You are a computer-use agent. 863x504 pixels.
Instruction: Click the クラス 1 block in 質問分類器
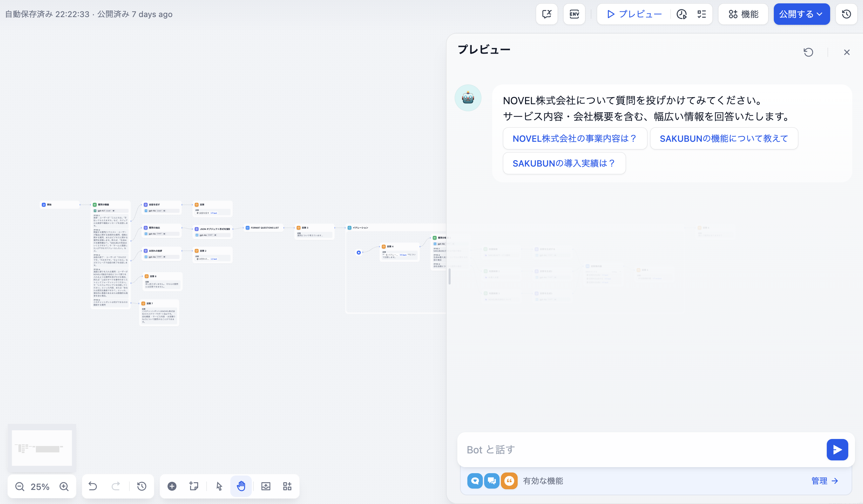tap(111, 220)
